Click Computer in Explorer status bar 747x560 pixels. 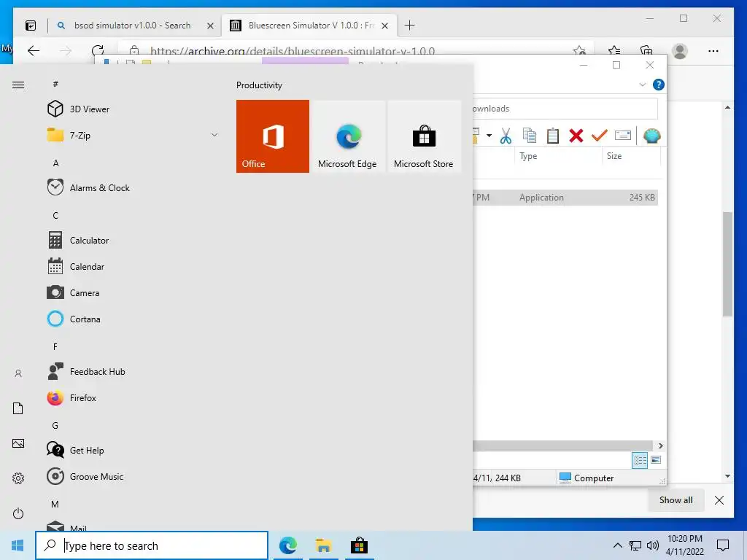point(587,478)
